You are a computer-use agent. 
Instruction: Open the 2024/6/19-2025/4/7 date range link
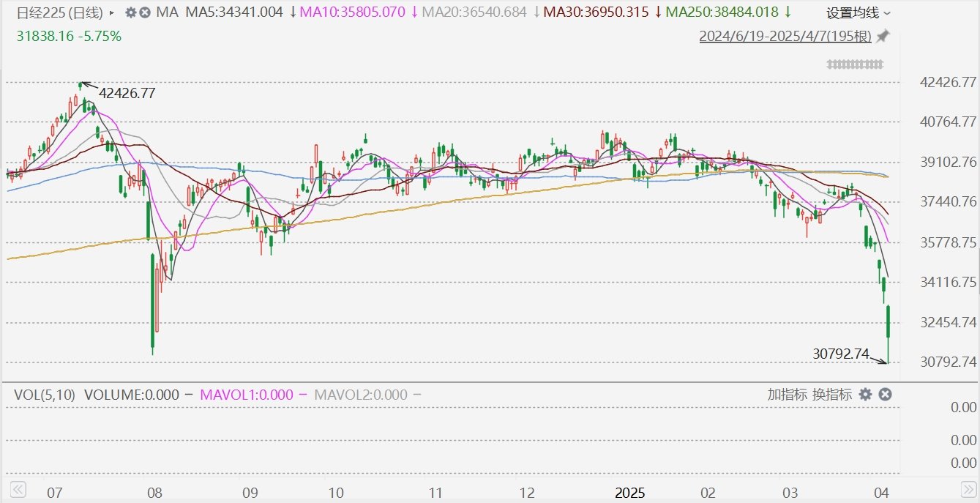tap(785, 36)
